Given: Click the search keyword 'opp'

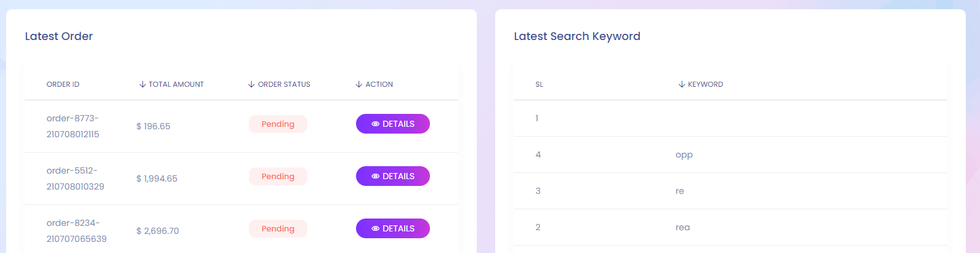Looking at the screenshot, I should [x=684, y=155].
